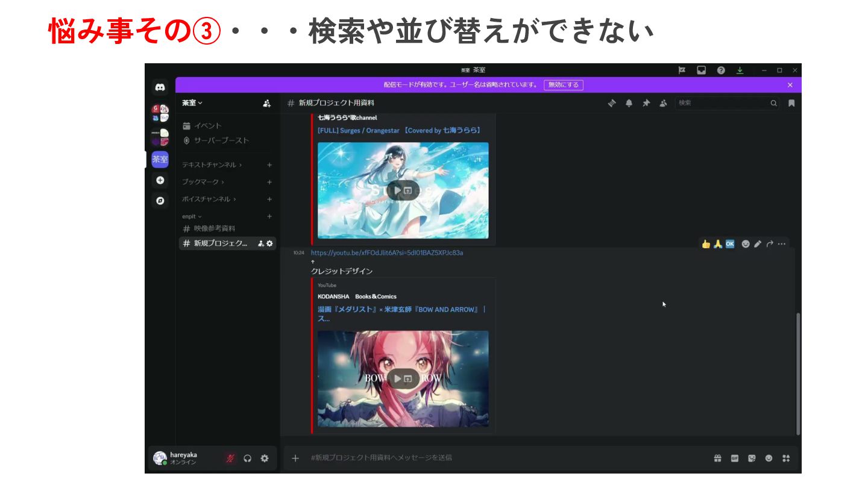React with thumbs up emoji

coord(706,244)
